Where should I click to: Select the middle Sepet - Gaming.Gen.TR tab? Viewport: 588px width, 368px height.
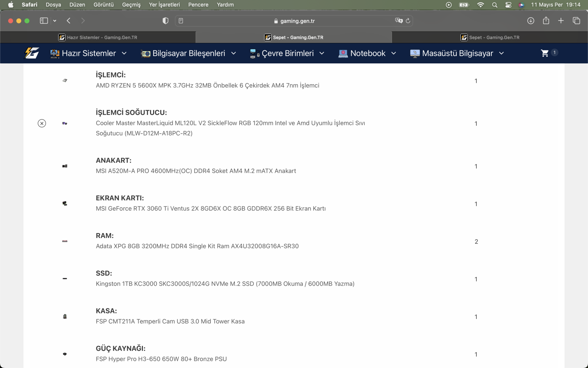(x=294, y=37)
